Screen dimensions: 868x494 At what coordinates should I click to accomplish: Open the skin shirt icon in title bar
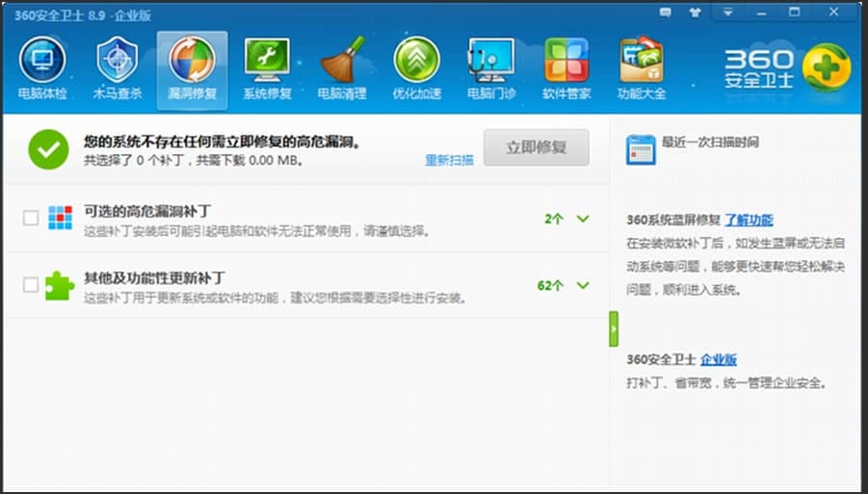696,13
